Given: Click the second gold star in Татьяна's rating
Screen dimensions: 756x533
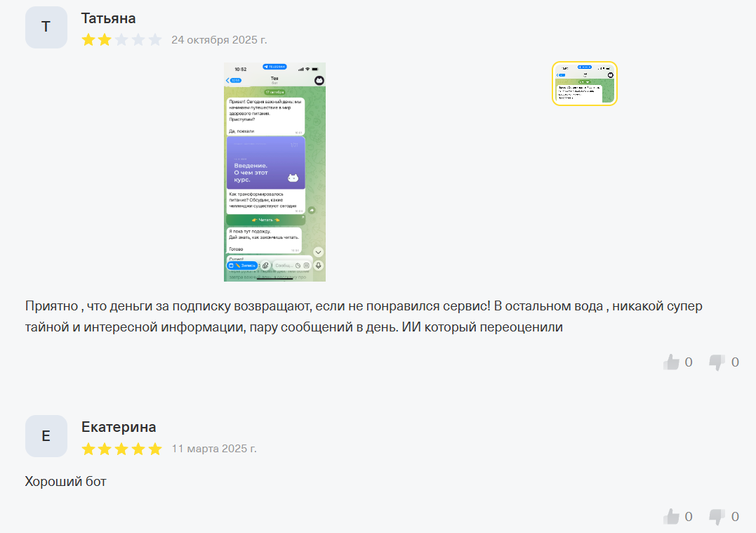Looking at the screenshot, I should click(x=105, y=39).
